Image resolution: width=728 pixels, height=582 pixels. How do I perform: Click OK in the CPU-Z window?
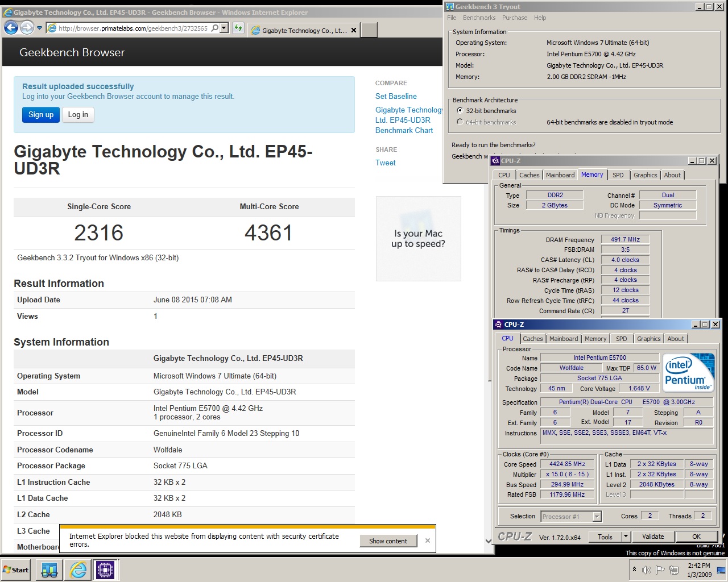point(696,537)
